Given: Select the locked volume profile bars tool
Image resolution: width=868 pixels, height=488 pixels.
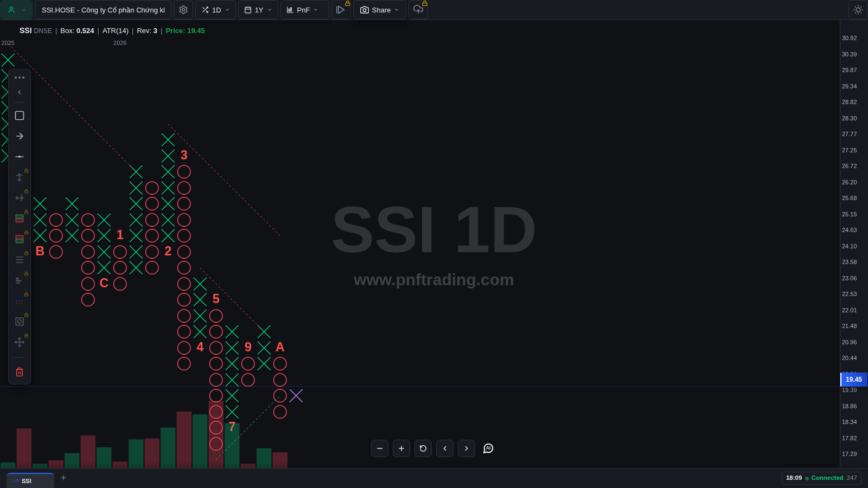Looking at the screenshot, I should 20,280.
